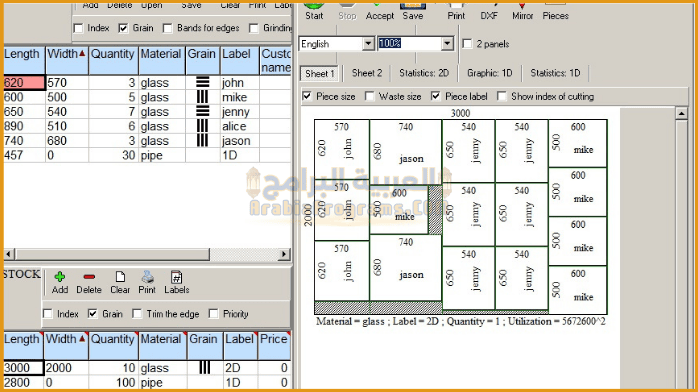698x392 pixels.
Task: Toggle the parts Index checkbox
Action: pyautogui.click(x=78, y=28)
